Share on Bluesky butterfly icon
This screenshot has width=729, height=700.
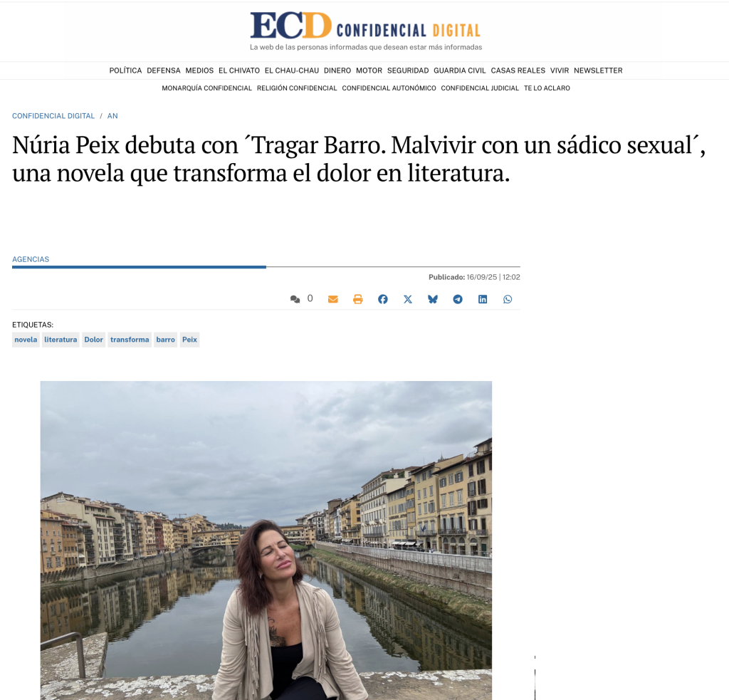tap(433, 299)
